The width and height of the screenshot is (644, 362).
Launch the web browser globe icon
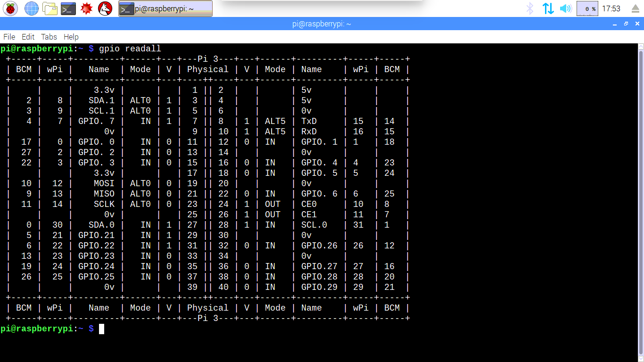point(32,8)
